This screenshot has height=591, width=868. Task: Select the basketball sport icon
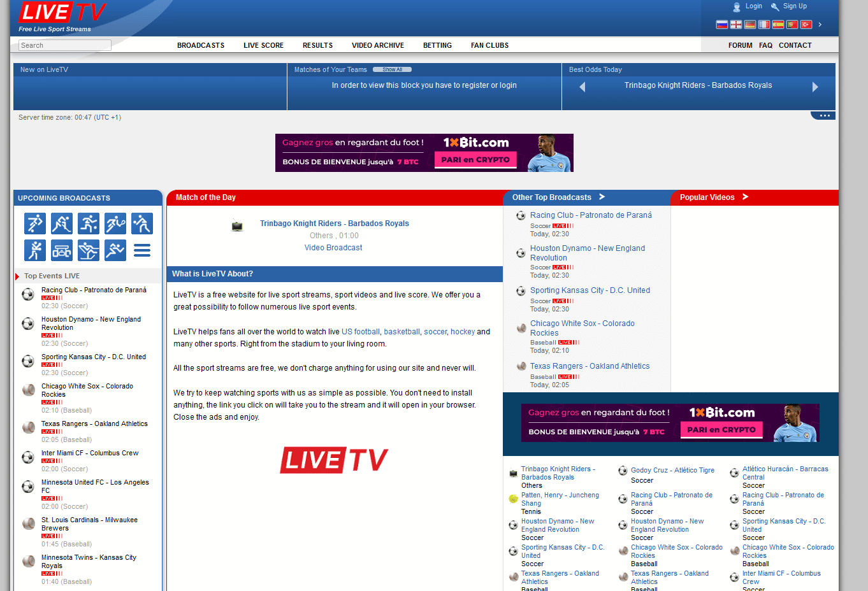click(x=89, y=224)
